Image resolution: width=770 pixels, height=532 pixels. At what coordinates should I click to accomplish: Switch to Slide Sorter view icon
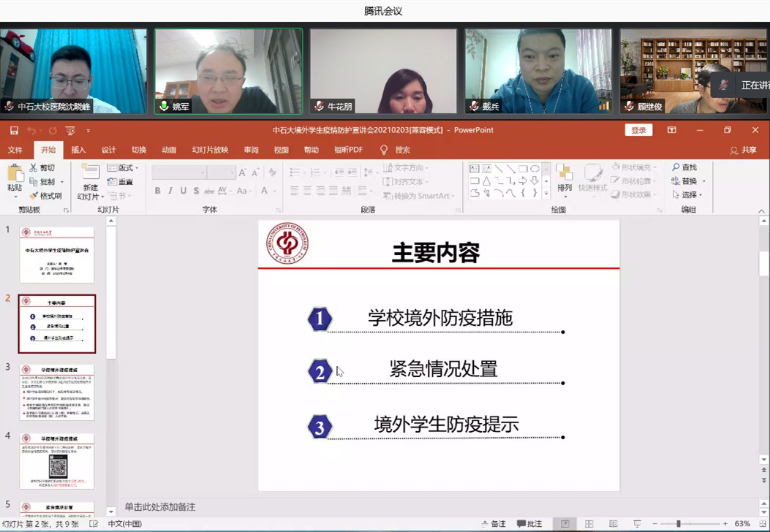point(589,524)
